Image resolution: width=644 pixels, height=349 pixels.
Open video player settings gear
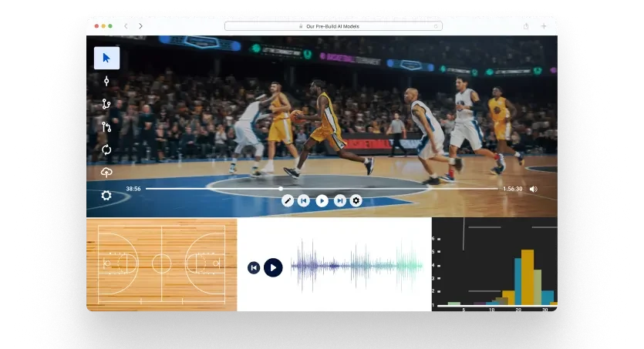[x=356, y=200]
